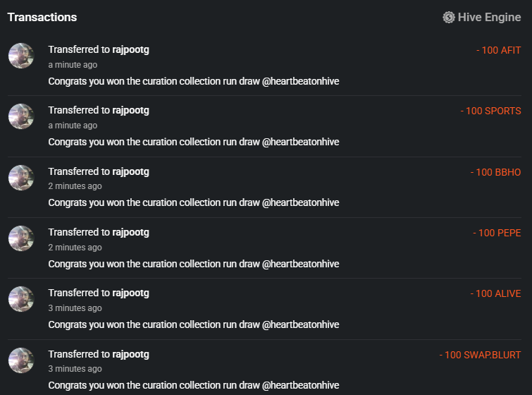Click the avatar beside the BBHO transfer
532x395 pixels.
[x=21, y=178]
